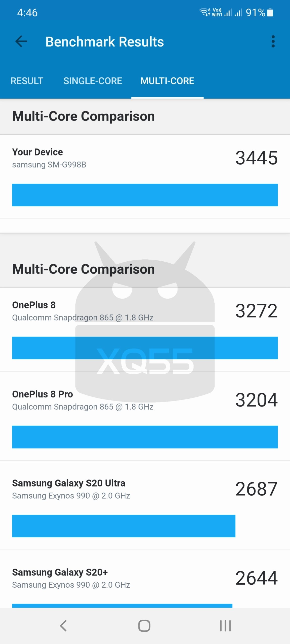Tap the Benchmark Results title
290x644 pixels.
click(104, 42)
